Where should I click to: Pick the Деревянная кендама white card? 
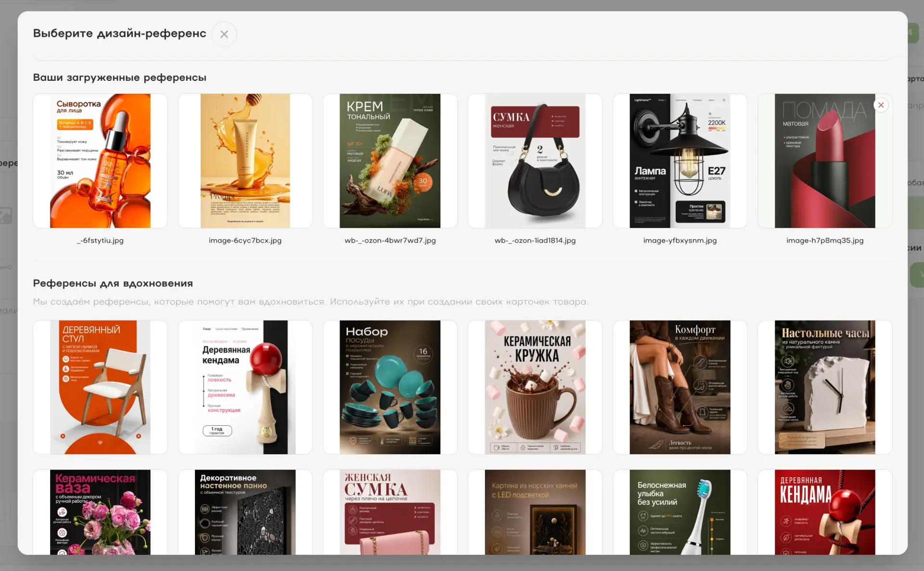point(245,387)
